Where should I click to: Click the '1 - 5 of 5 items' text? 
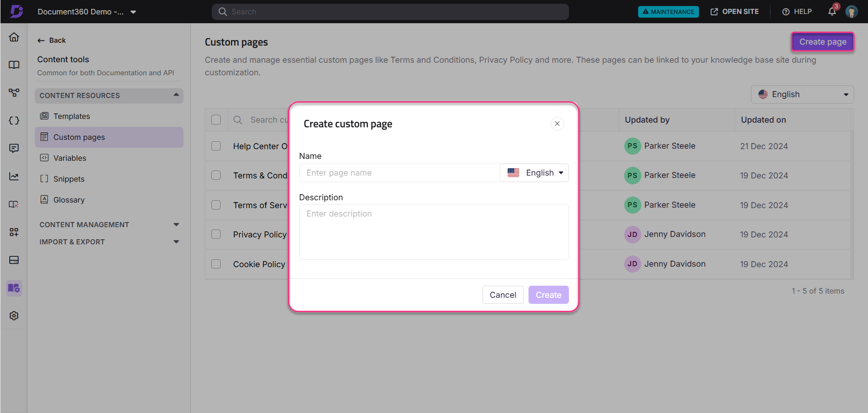[818, 291]
